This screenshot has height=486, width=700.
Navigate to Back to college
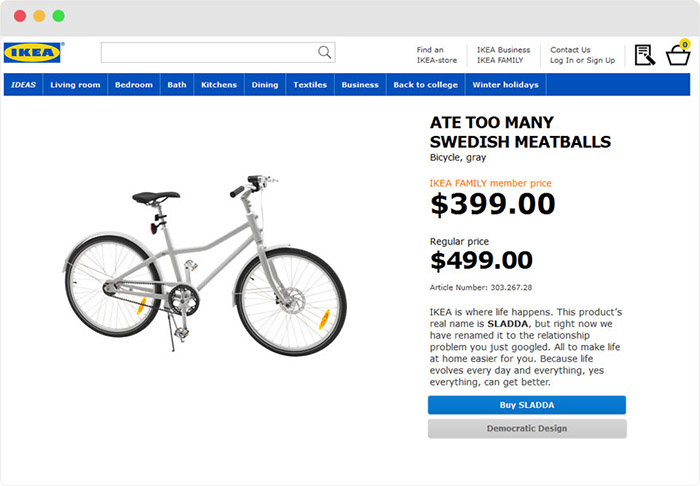point(425,85)
